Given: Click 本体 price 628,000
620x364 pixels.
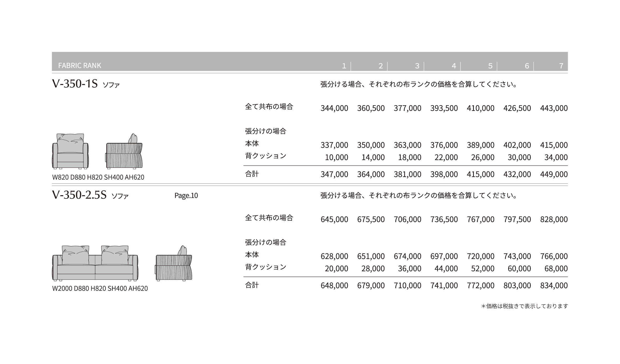Looking at the screenshot, I should (334, 256).
